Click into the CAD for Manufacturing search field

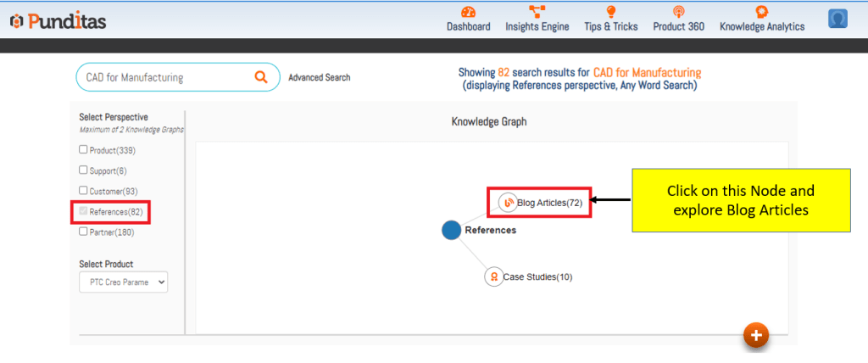click(x=165, y=77)
